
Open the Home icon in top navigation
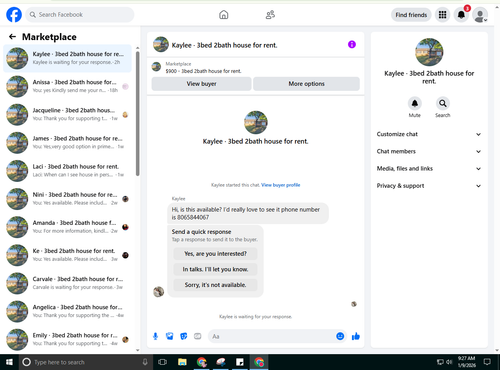point(224,15)
